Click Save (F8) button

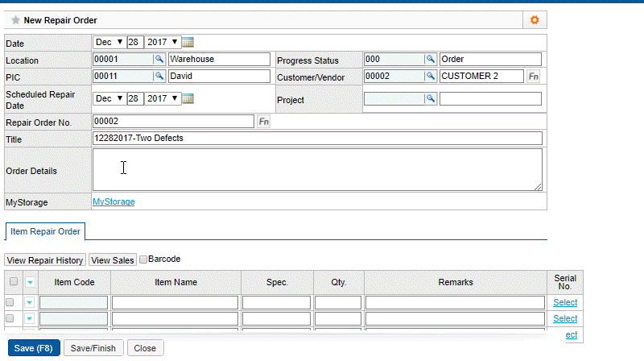tap(34, 348)
